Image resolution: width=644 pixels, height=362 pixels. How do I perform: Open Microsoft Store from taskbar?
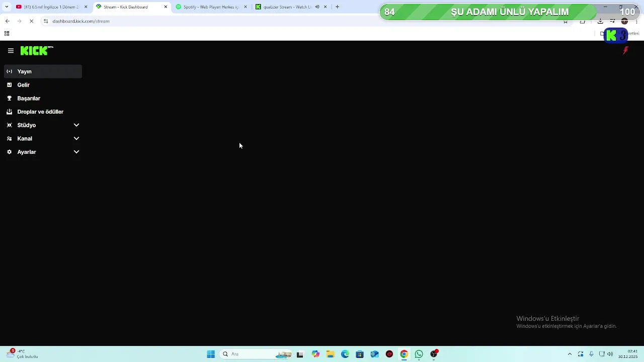pyautogui.click(x=360, y=354)
